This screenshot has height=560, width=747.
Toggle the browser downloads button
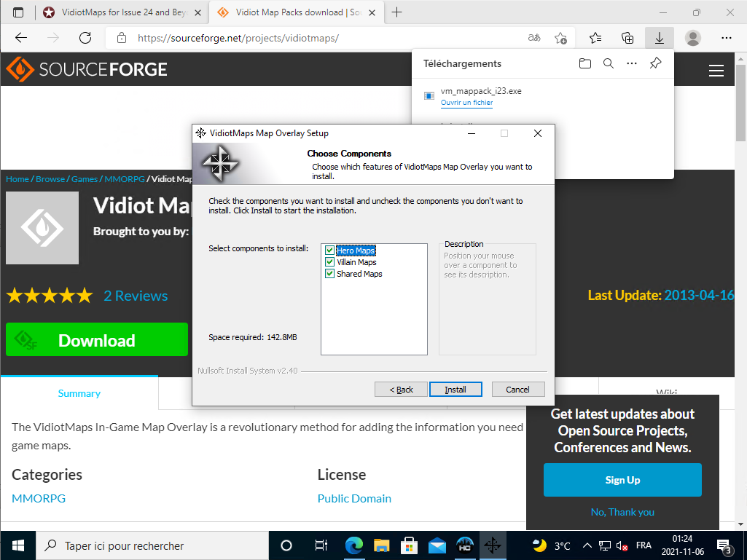660,38
